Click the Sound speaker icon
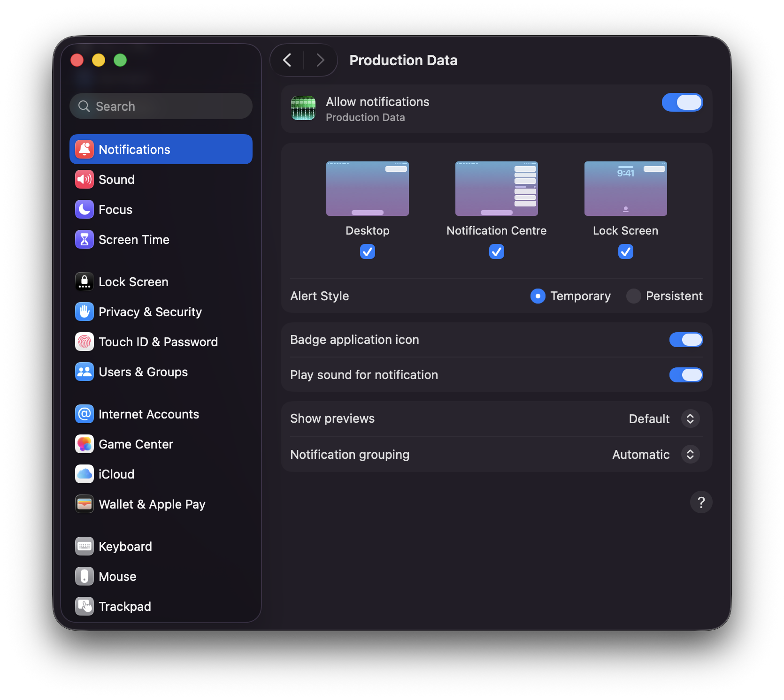This screenshot has height=700, width=784. [85, 179]
